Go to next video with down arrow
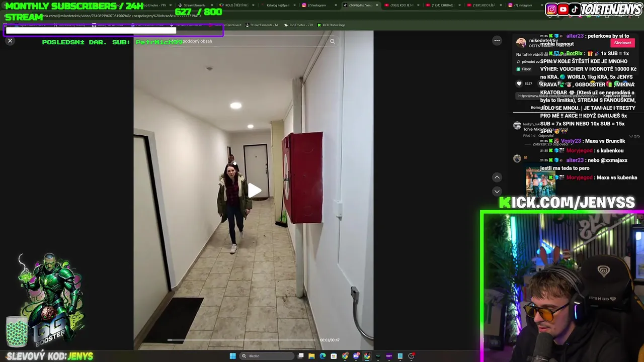Viewport: 644px width, 362px height. coord(497,192)
